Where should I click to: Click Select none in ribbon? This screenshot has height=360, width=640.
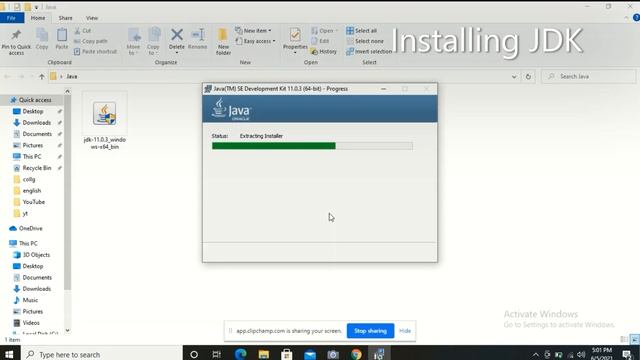[x=365, y=41]
